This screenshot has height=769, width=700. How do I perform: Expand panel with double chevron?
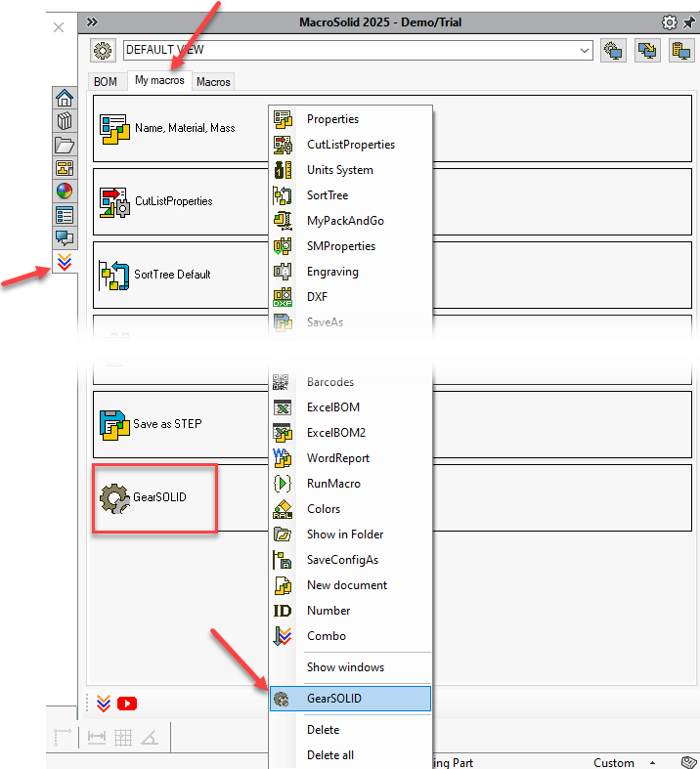[92, 22]
